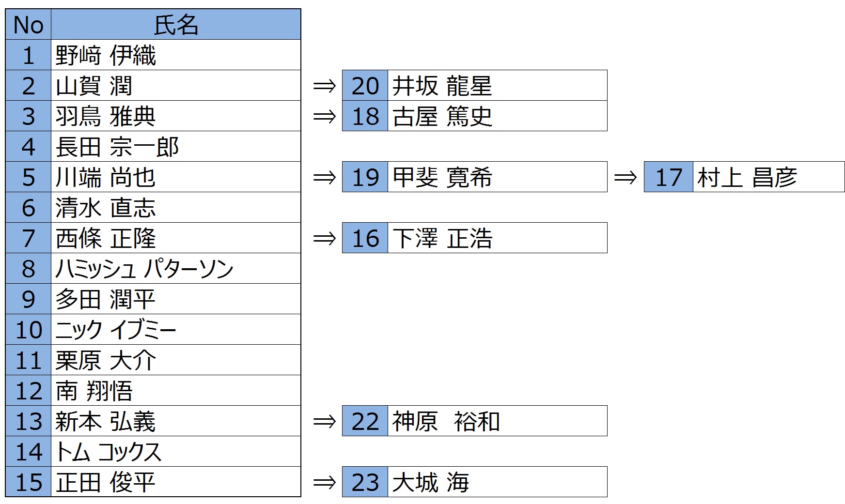Select the cell トム コックス
Screen dimensions: 845x504
(x=176, y=452)
